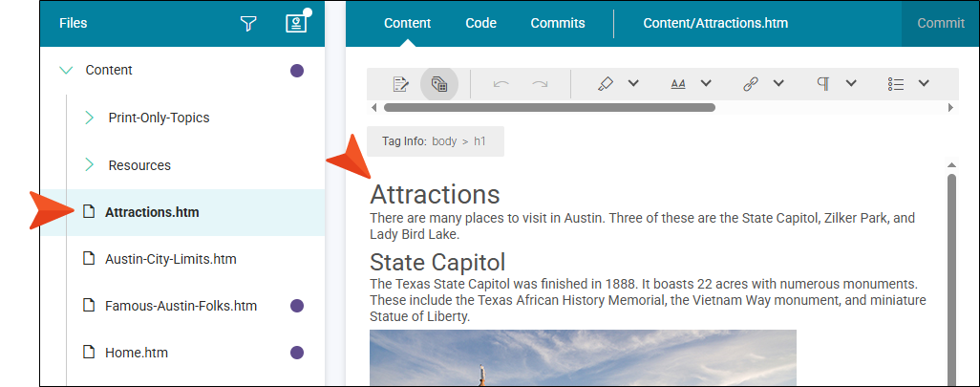Click the Files panel title

coord(74,24)
